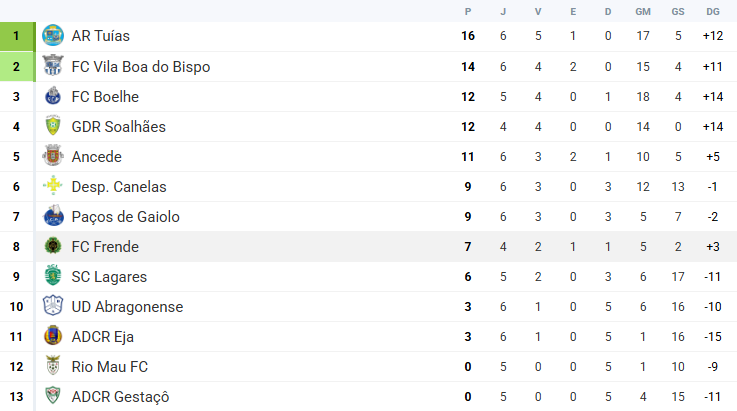
Task: Click the Desp. Canelas team logo
Action: [x=53, y=187]
